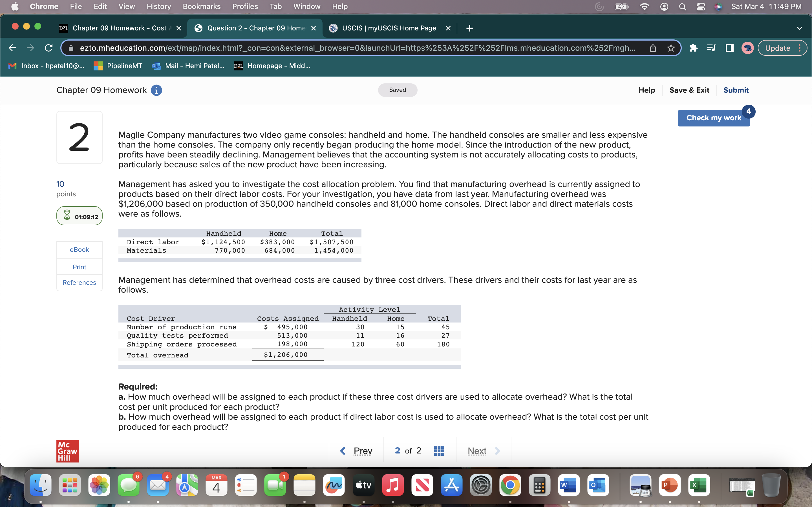Open the Bookmarks menu
This screenshot has width=812, height=507.
pyautogui.click(x=201, y=6)
